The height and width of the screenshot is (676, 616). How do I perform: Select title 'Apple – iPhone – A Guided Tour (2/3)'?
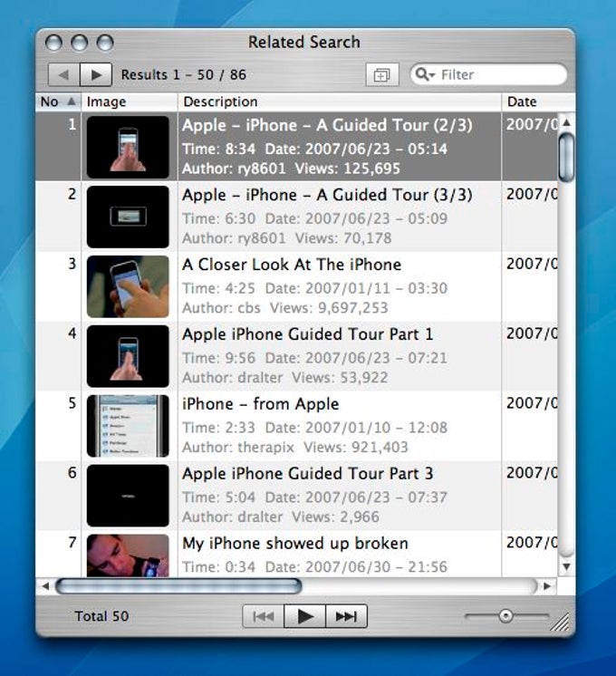pyautogui.click(x=327, y=125)
